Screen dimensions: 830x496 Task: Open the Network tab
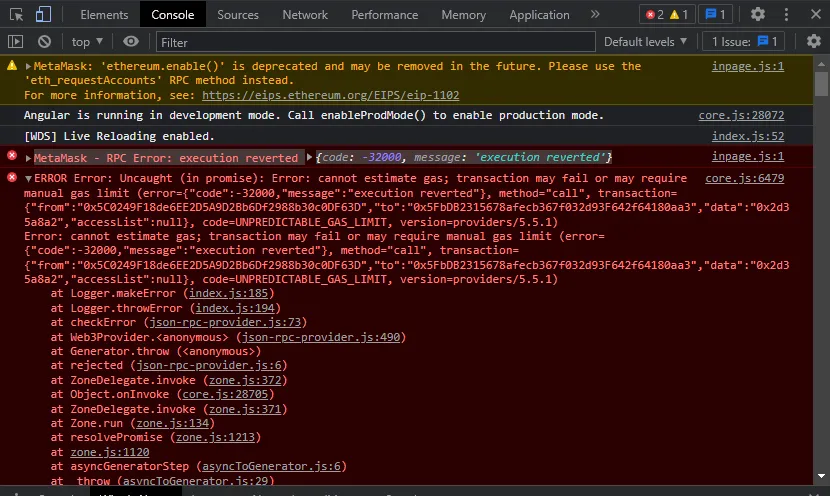click(x=305, y=15)
